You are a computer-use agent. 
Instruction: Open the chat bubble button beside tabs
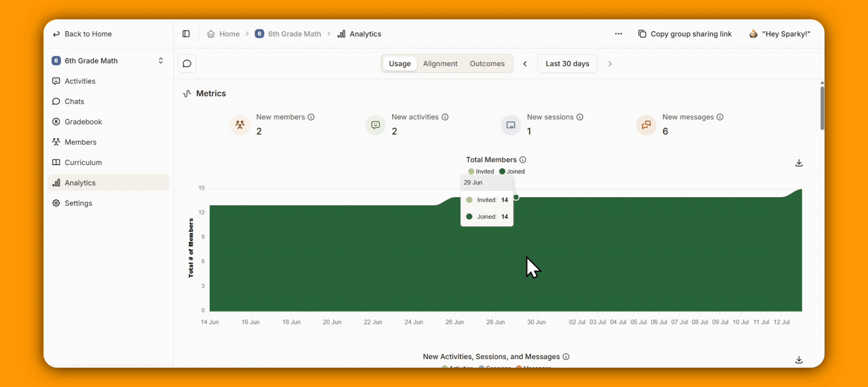pyautogui.click(x=187, y=63)
